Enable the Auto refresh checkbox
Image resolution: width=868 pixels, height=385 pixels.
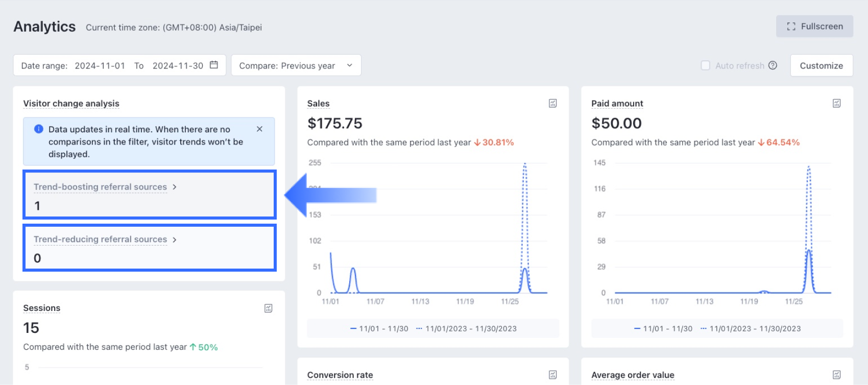pyautogui.click(x=706, y=65)
